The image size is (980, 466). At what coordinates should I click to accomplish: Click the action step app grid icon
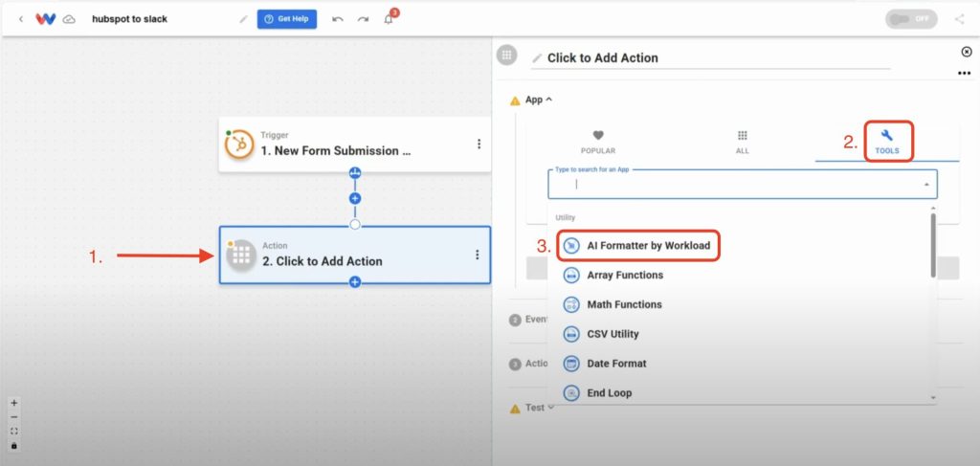click(241, 255)
